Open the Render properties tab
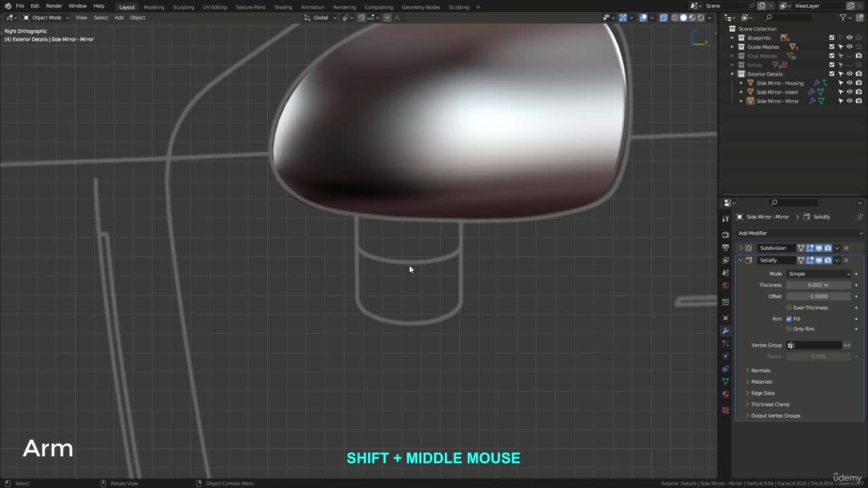The width and height of the screenshot is (868, 488). coord(726,235)
